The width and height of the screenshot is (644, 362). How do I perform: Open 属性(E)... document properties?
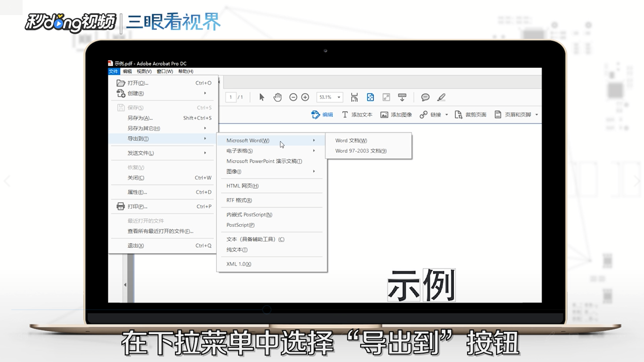pos(164,192)
